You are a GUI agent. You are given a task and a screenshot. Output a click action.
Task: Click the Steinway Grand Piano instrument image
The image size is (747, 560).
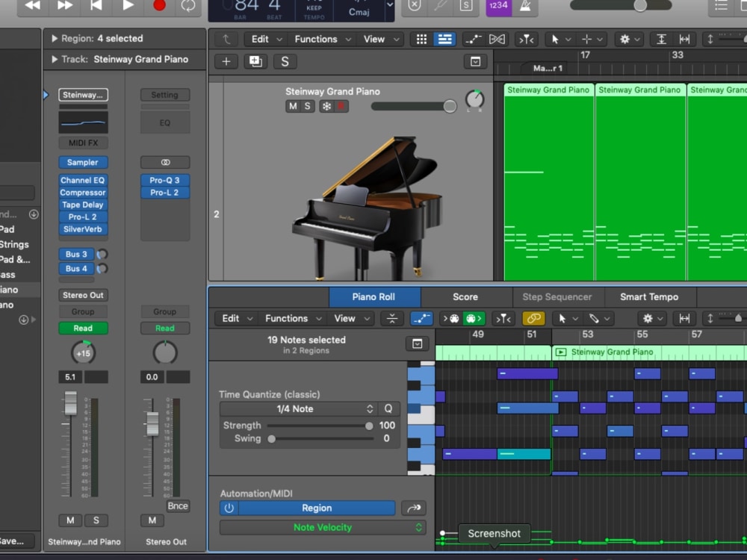[368, 208]
